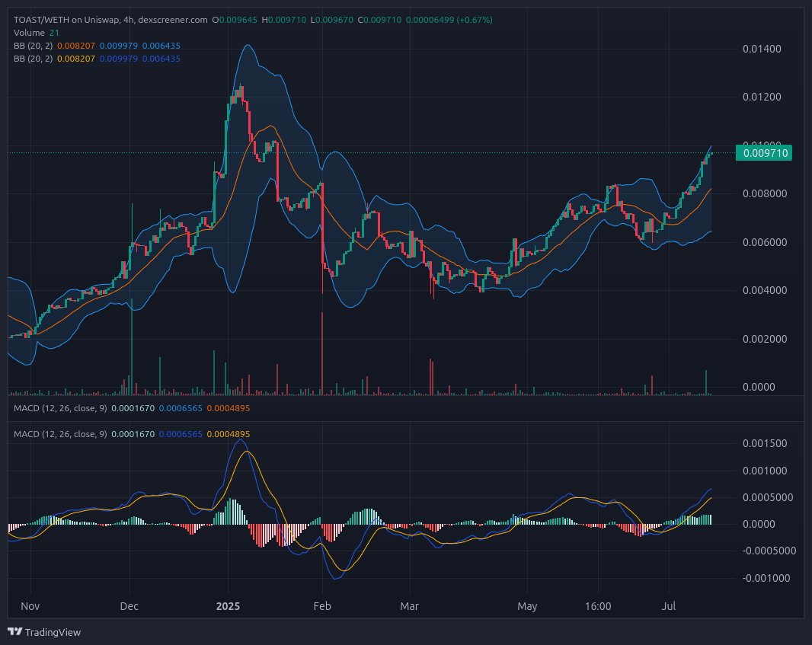Click the TradingView logo
Viewport: 812px width, 645px height.
coord(15,632)
